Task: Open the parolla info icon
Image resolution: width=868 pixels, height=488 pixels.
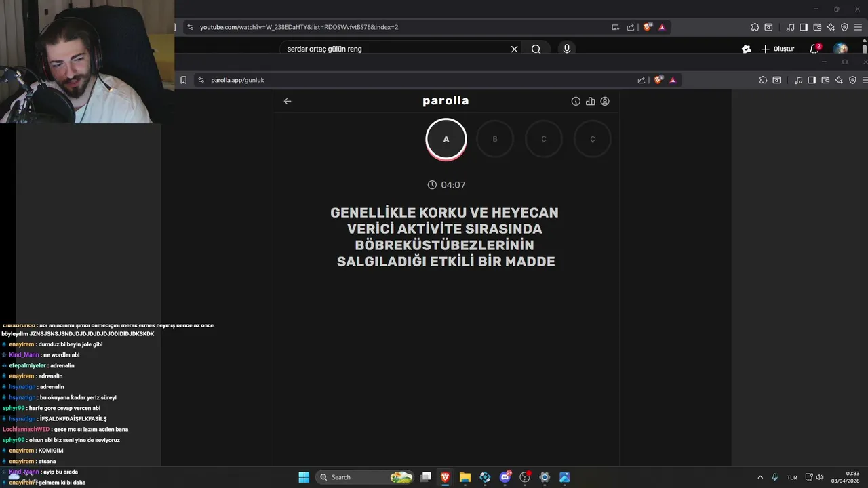Action: coord(576,101)
